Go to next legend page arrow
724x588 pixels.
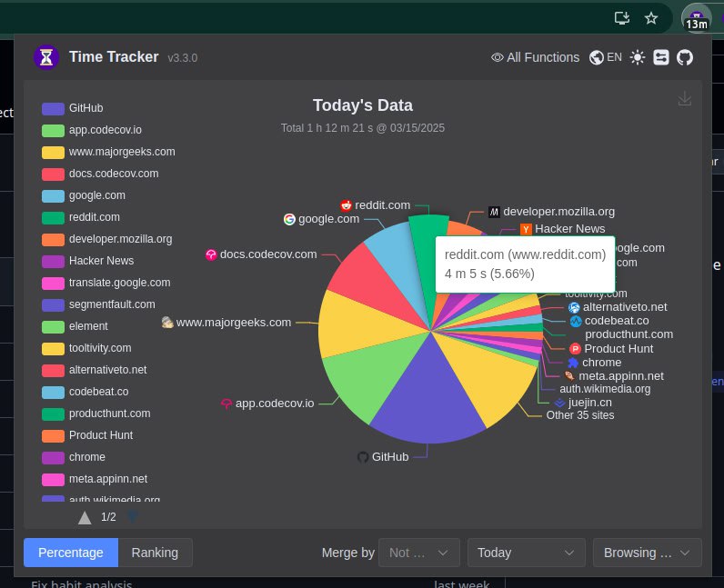click(133, 517)
